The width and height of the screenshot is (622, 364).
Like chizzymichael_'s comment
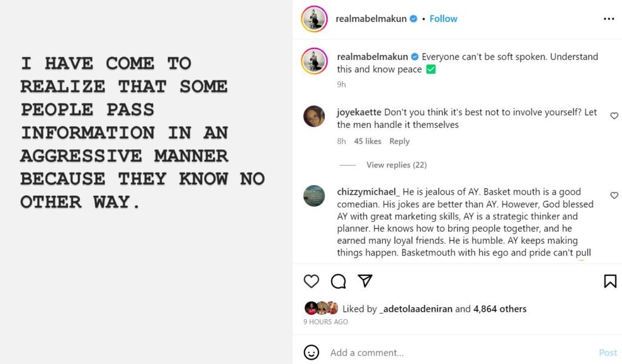click(x=614, y=195)
